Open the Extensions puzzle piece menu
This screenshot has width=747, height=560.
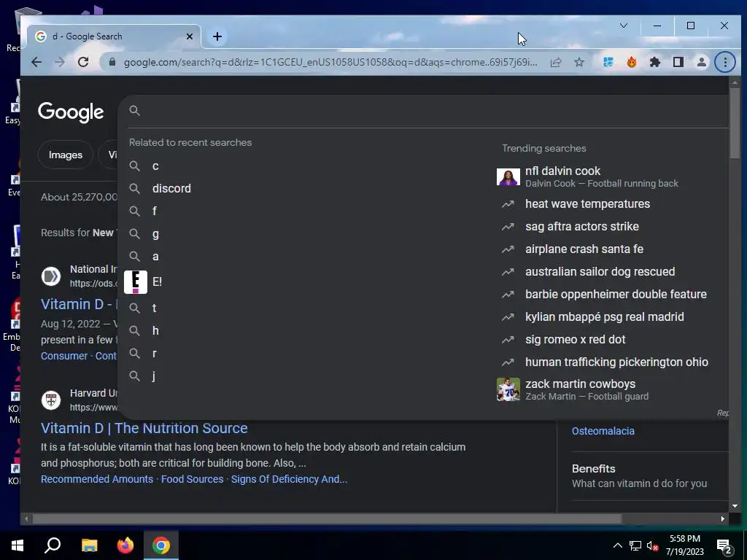point(655,62)
